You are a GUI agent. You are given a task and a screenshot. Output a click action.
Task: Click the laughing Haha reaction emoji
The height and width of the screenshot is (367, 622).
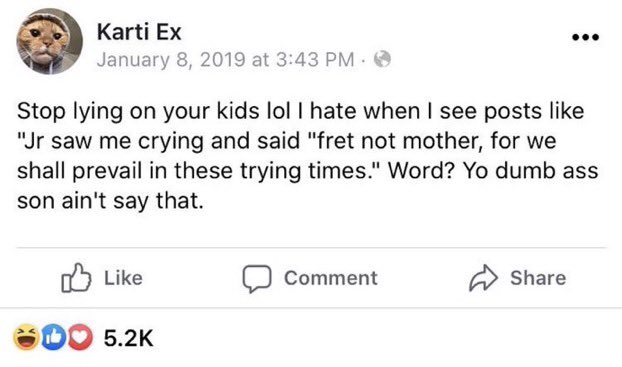point(26,338)
